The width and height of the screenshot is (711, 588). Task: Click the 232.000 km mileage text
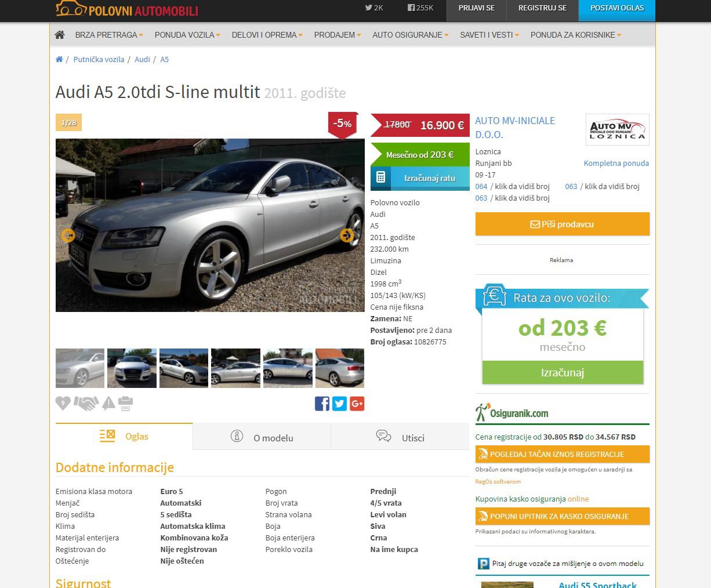(x=390, y=249)
